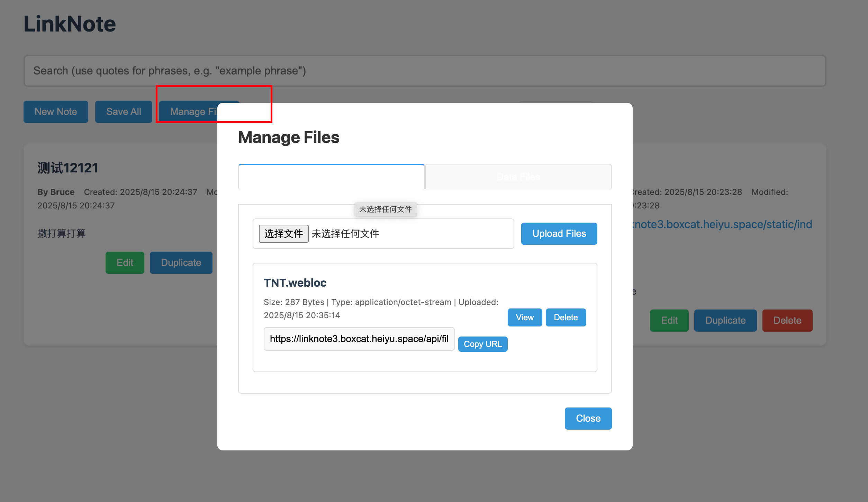Click the partially hidden Manage Files button
Screen dimensions: 868x502
(188, 111)
